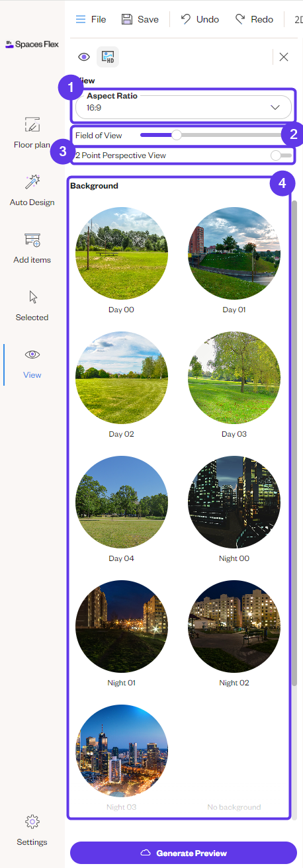Click the Floor plan icon
Image resolution: width=303 pixels, height=868 pixels.
[x=32, y=124]
